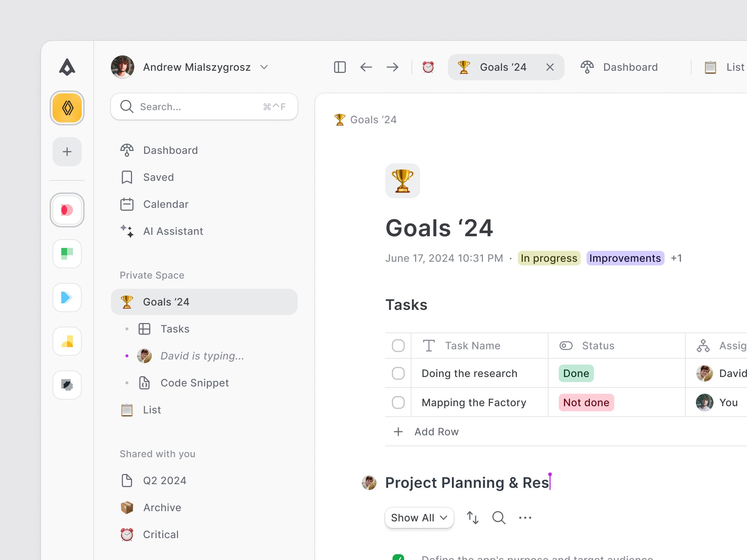The image size is (747, 560).
Task: Expand the +1 tags on Goals '24
Action: pyautogui.click(x=676, y=258)
